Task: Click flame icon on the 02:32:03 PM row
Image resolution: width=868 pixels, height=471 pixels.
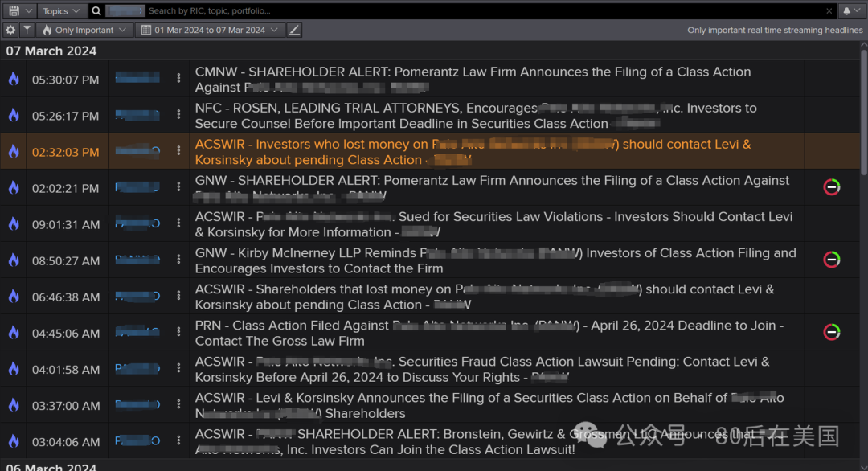Action: point(14,152)
